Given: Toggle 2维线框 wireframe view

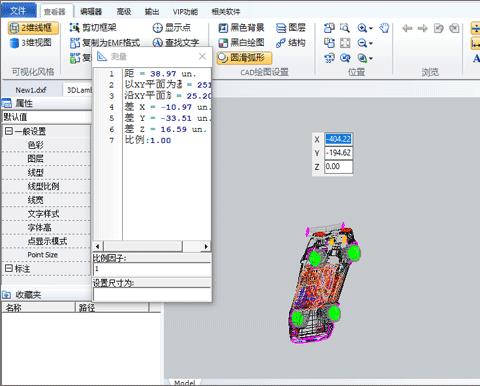Looking at the screenshot, I should (x=33, y=28).
